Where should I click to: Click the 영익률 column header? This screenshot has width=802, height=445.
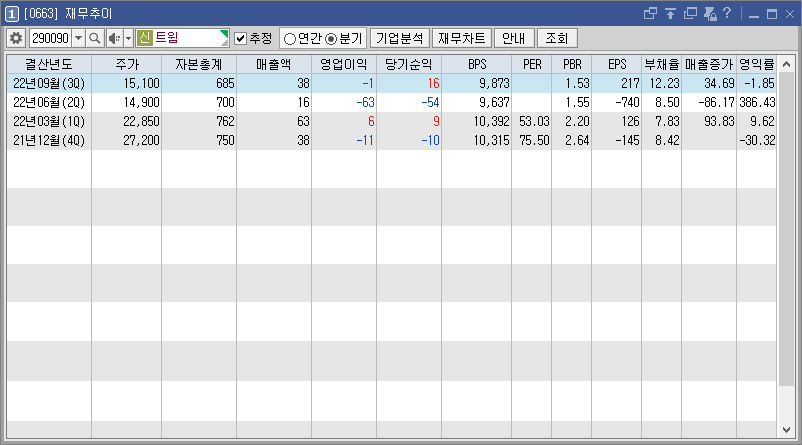click(x=756, y=64)
